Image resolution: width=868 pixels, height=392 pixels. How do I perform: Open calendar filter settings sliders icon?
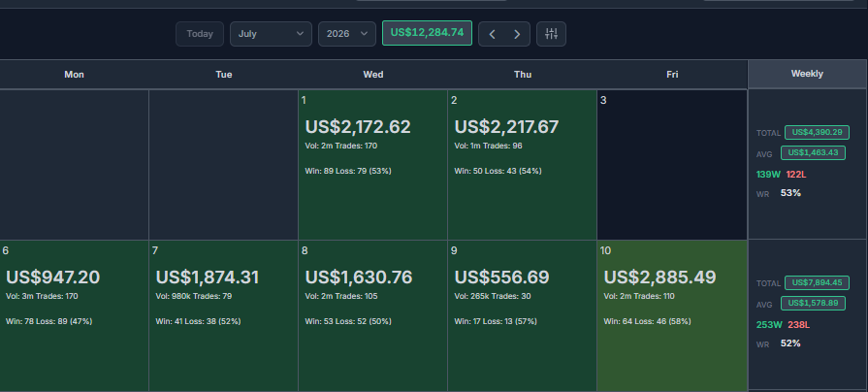click(552, 34)
